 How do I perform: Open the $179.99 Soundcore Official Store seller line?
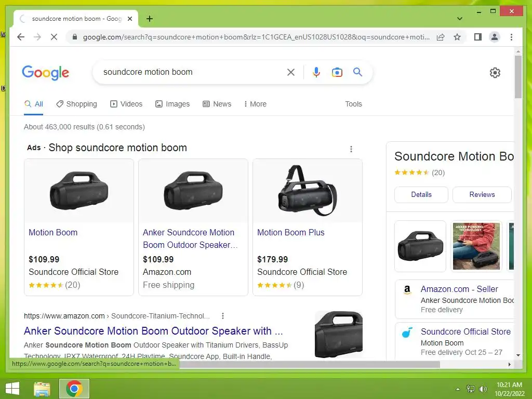click(302, 272)
